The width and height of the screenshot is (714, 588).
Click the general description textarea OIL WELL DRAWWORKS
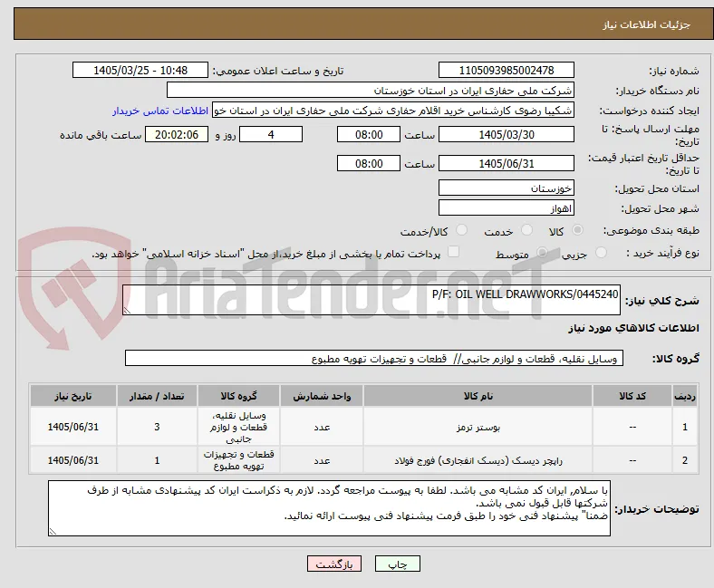(371, 300)
